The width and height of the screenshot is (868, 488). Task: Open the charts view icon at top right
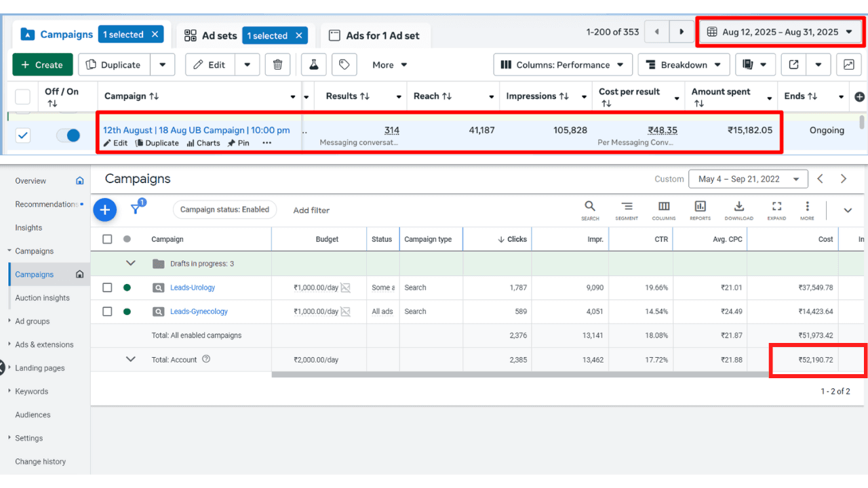click(848, 64)
